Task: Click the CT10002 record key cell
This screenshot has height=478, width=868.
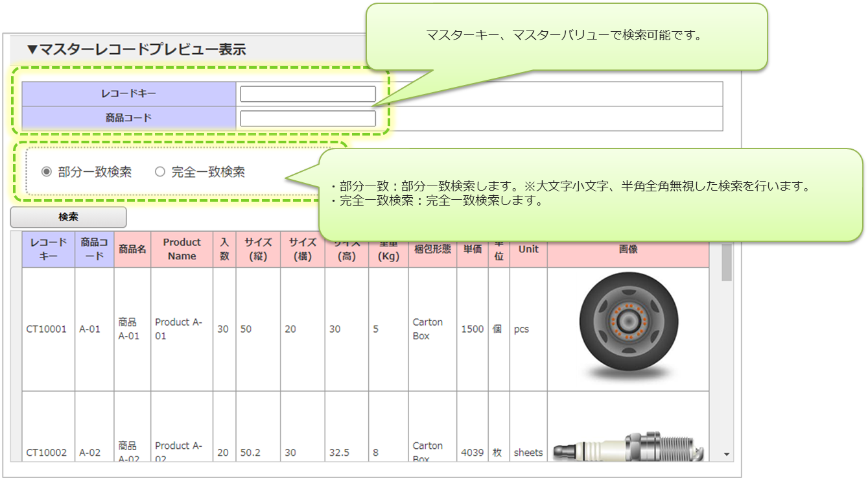Action: click(x=47, y=453)
